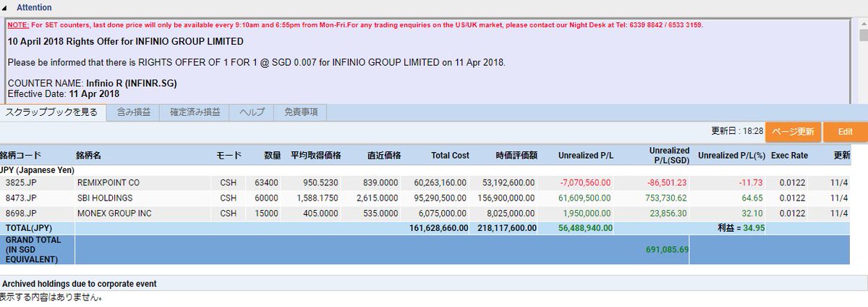Click unrealized gain 61,609,500.00
Image resolution: width=868 pixels, height=307 pixels.
[x=585, y=198]
